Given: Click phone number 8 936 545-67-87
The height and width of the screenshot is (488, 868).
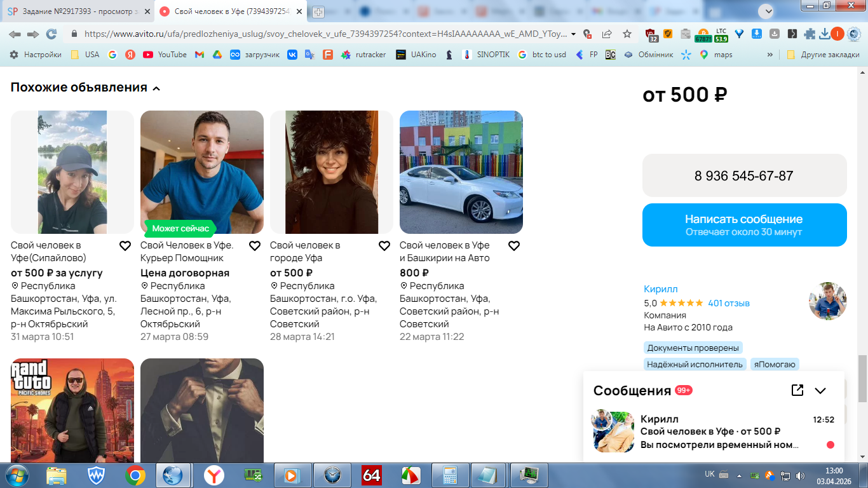Looking at the screenshot, I should click(744, 175).
